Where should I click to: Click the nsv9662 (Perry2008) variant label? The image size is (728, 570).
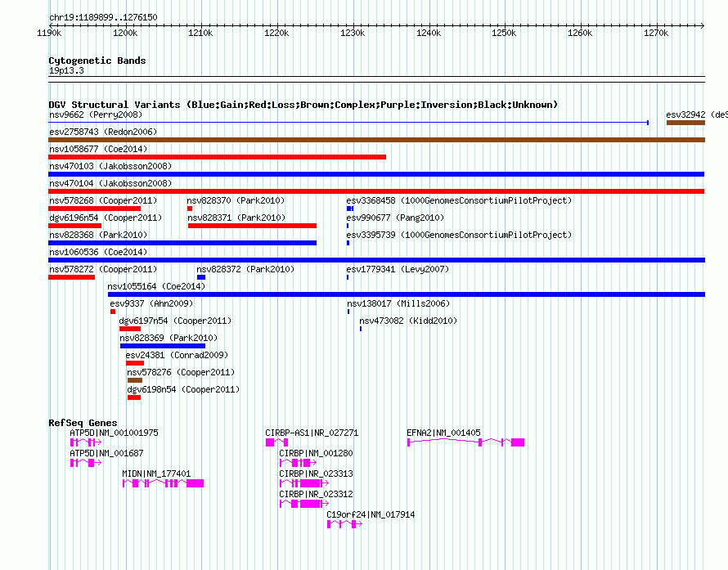click(x=96, y=114)
